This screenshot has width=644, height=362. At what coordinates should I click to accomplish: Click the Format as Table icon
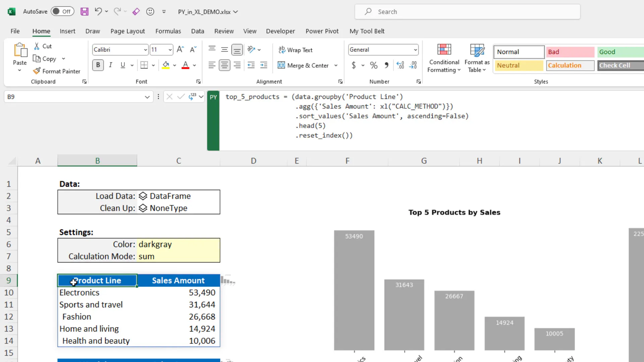pyautogui.click(x=477, y=57)
